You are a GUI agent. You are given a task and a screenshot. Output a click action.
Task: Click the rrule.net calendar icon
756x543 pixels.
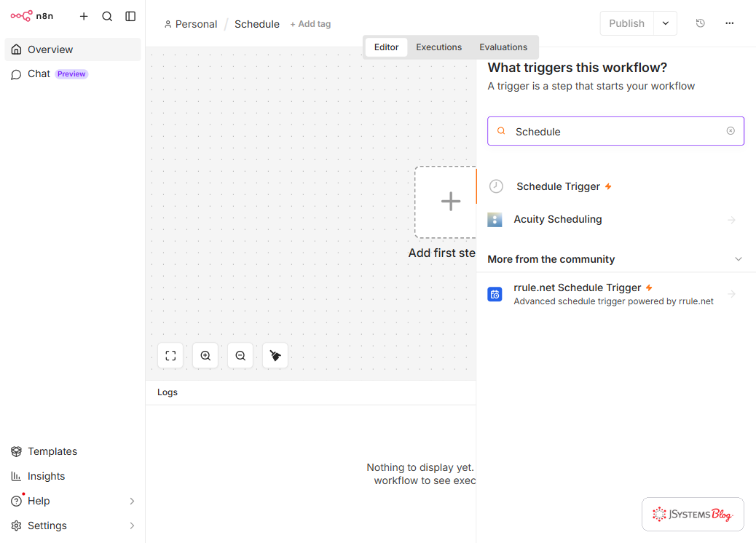tap(495, 294)
